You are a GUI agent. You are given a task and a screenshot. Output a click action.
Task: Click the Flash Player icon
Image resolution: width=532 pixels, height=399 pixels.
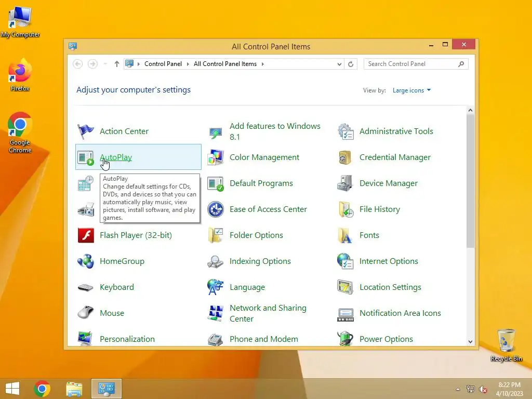86,235
